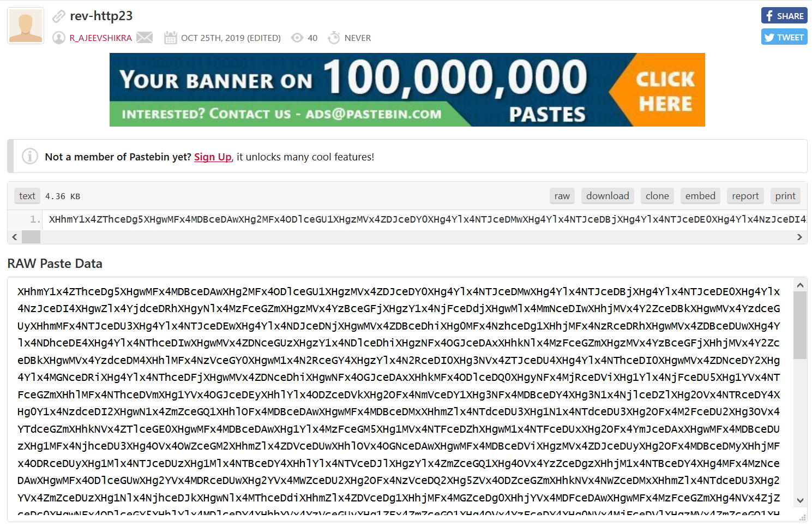812x526 pixels.
Task: Click the horizontal scrollbar thumb under the code
Action: point(31,237)
